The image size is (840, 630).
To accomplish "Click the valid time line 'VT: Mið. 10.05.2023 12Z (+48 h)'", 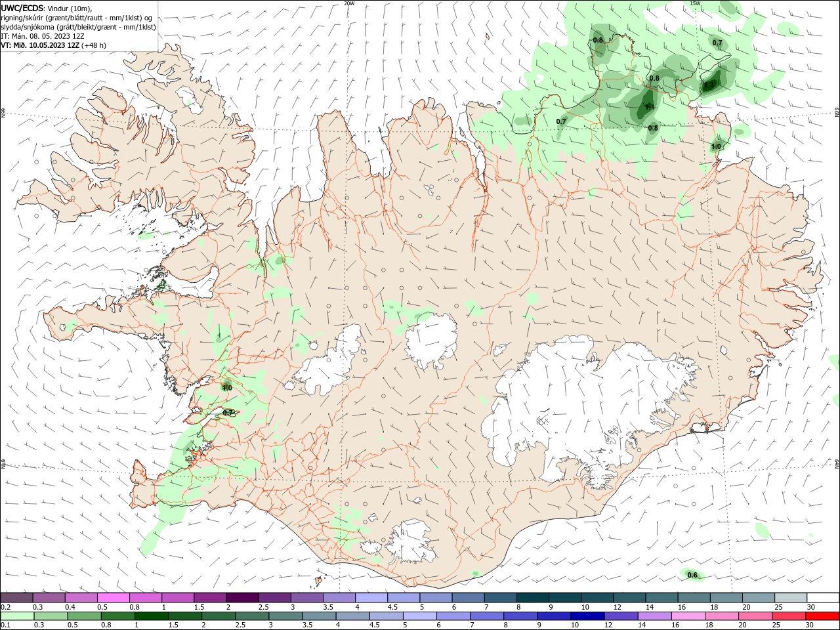I will point(53,45).
